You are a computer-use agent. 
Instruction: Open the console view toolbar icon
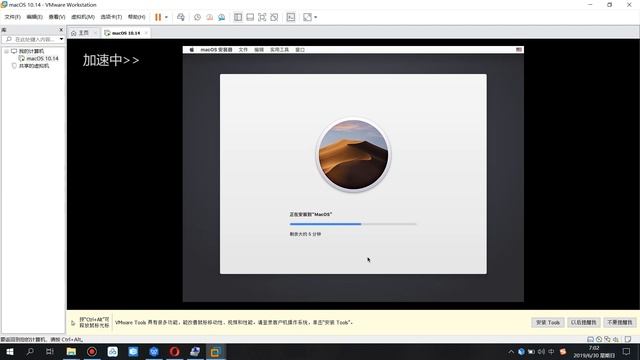(x=291, y=17)
